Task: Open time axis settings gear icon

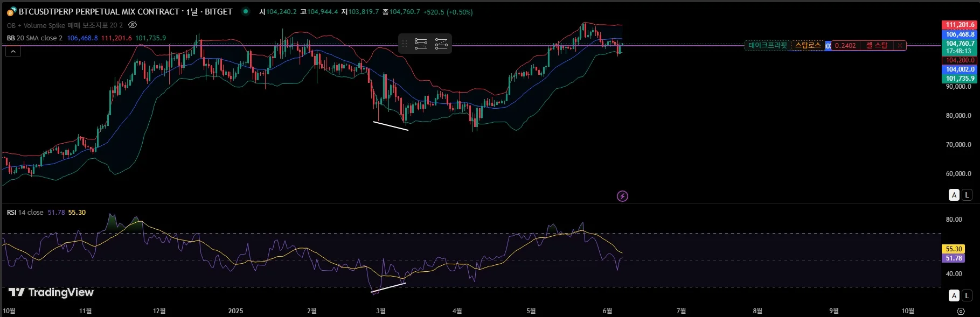Action: [x=961, y=311]
